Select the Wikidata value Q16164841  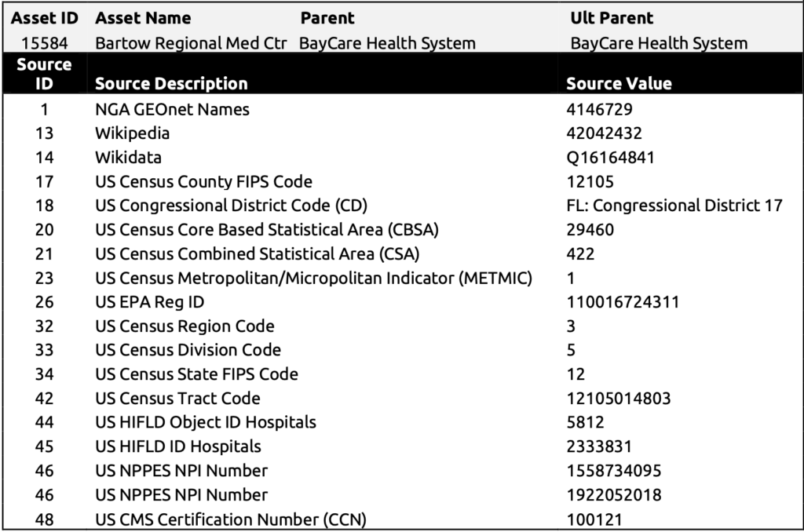tap(611, 158)
